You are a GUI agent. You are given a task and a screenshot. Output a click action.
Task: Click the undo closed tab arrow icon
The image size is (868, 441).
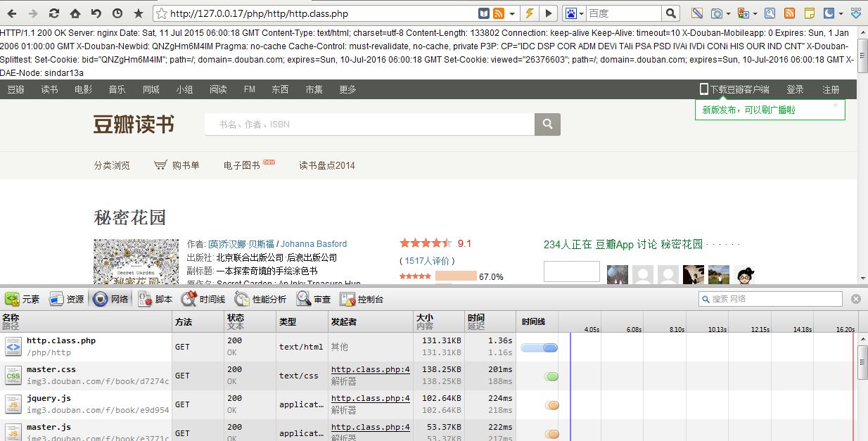coord(96,13)
